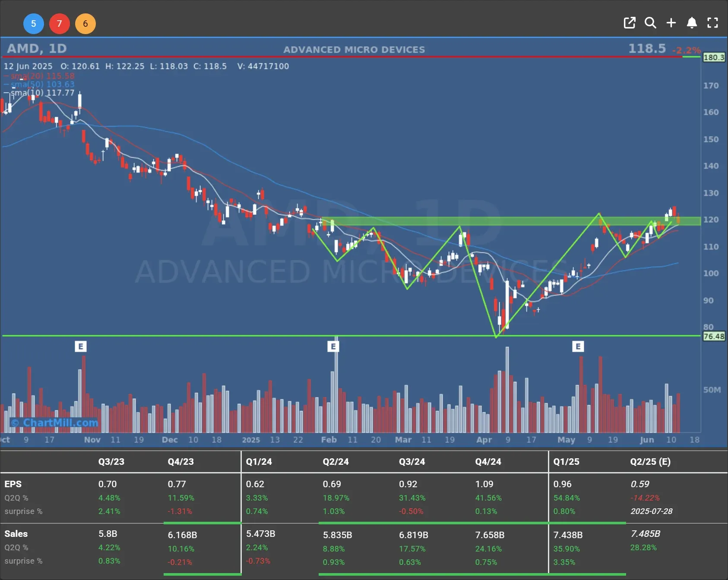The height and width of the screenshot is (580, 728).
Task: Click Q1/25 EPS growth 54.84%
Action: pyautogui.click(x=567, y=498)
